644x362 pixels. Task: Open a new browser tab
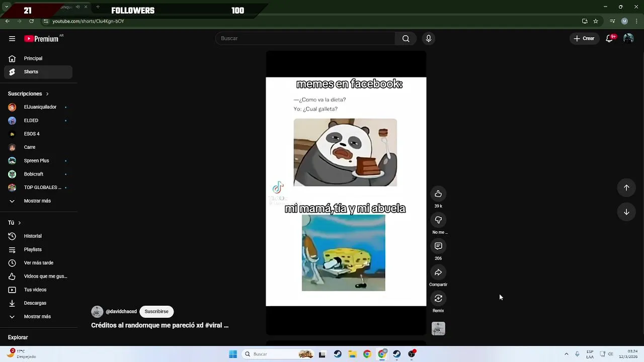tap(98, 7)
